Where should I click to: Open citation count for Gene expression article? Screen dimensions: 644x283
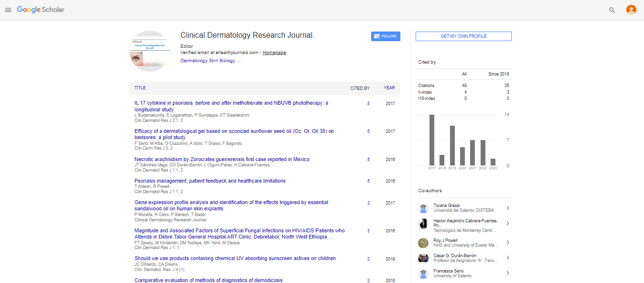(368, 203)
